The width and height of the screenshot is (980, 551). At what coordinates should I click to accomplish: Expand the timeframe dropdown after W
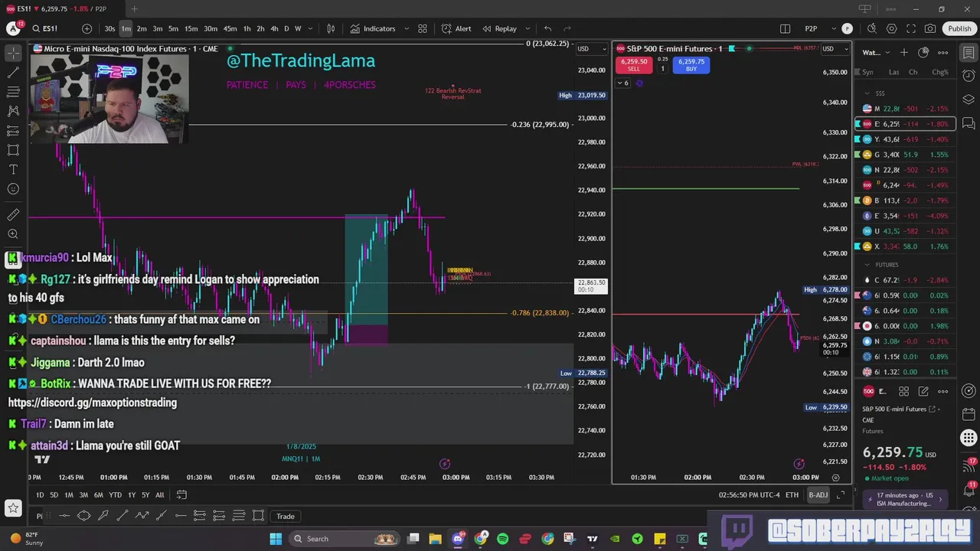[309, 28]
